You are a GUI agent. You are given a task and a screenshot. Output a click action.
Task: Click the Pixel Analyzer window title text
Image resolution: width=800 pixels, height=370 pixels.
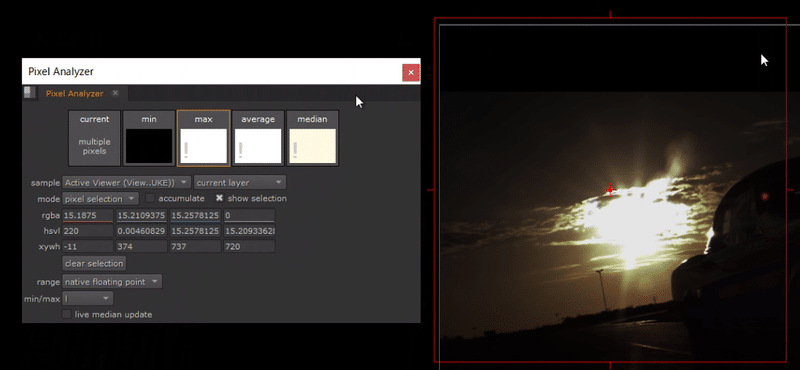(61, 71)
